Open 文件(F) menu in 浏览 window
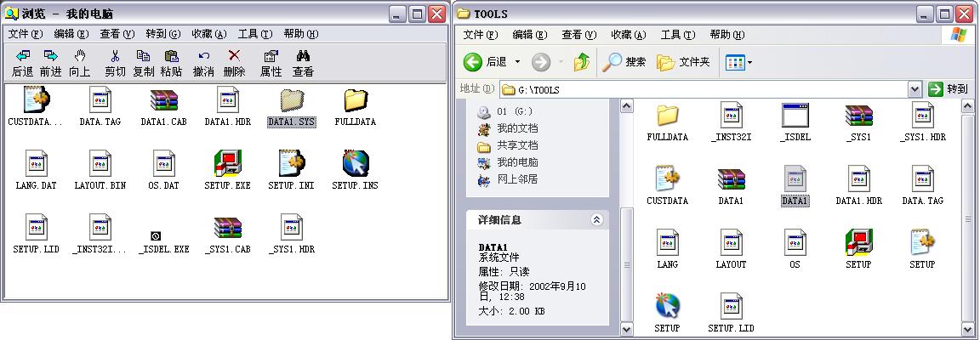980x340 pixels. coord(25,34)
